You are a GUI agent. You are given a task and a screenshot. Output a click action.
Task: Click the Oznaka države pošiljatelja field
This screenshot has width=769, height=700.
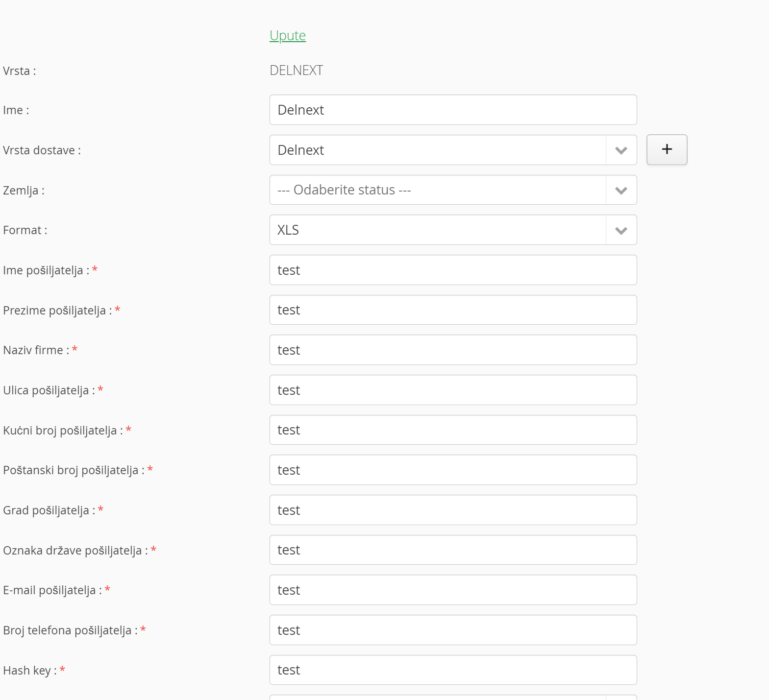(453, 550)
